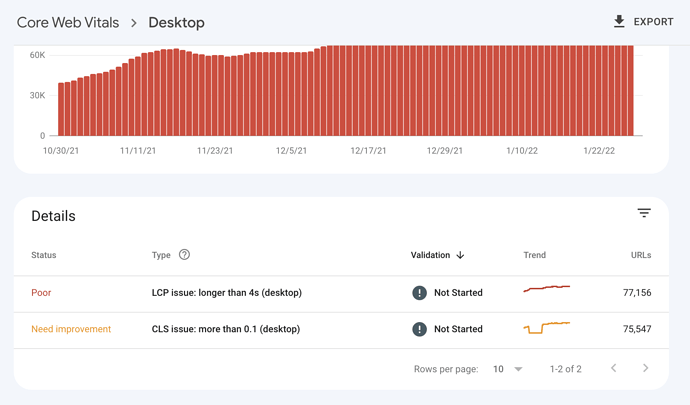Click the 30K y-axis label
This screenshot has height=405, width=690.
[x=37, y=95]
